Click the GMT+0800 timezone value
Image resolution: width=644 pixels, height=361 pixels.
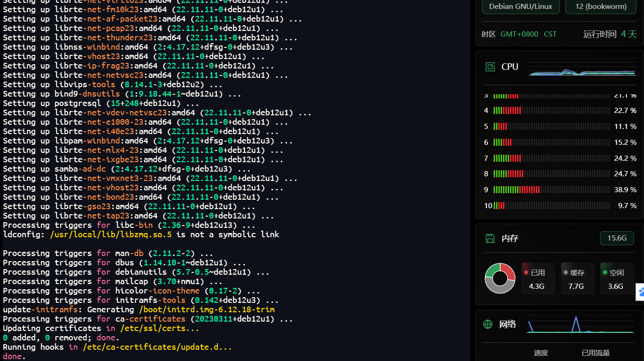(x=519, y=34)
